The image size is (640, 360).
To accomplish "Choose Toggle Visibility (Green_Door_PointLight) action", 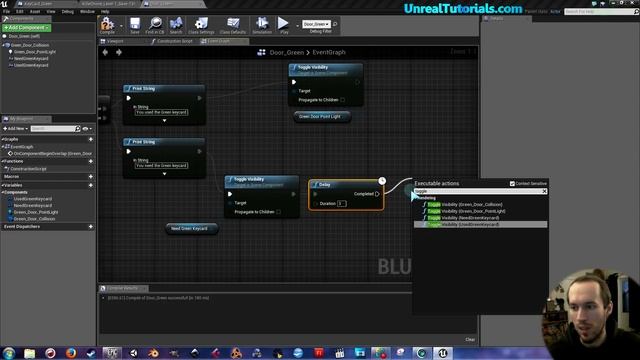I will (x=468, y=211).
